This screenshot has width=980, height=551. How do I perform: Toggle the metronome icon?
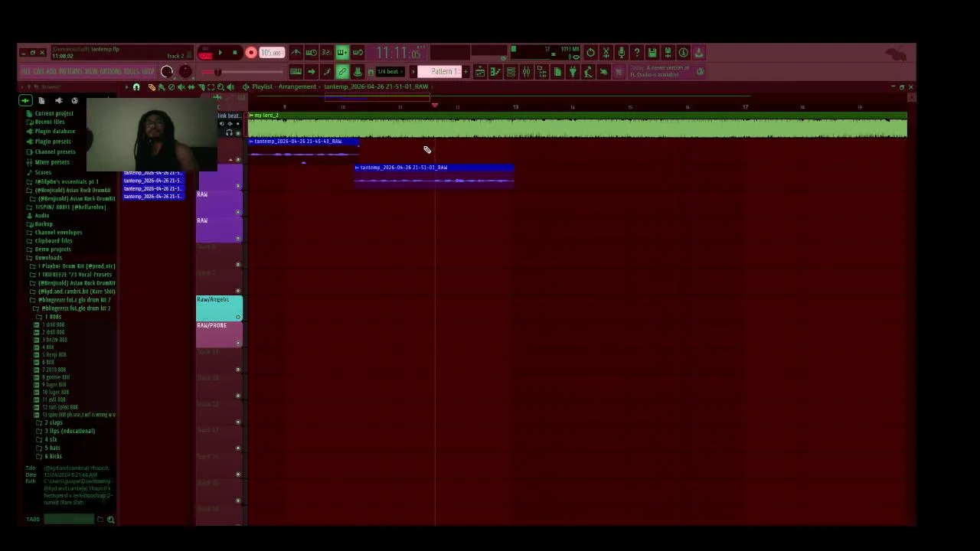[296, 53]
